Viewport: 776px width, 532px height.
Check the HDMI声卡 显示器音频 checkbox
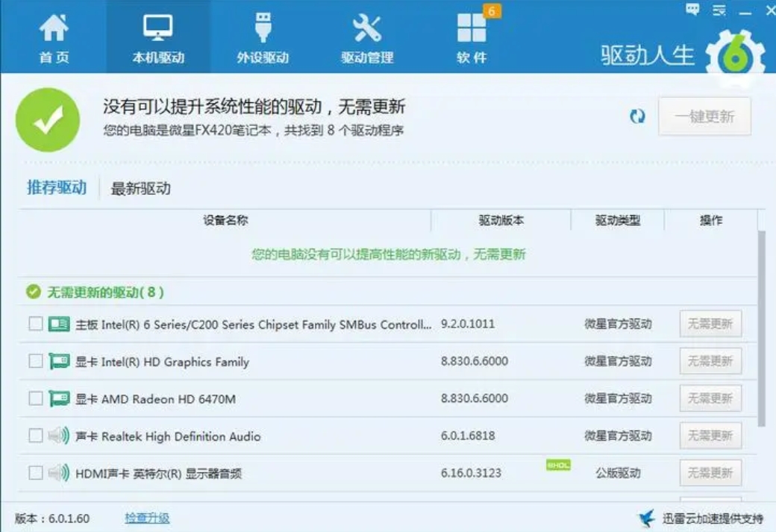click(x=36, y=472)
